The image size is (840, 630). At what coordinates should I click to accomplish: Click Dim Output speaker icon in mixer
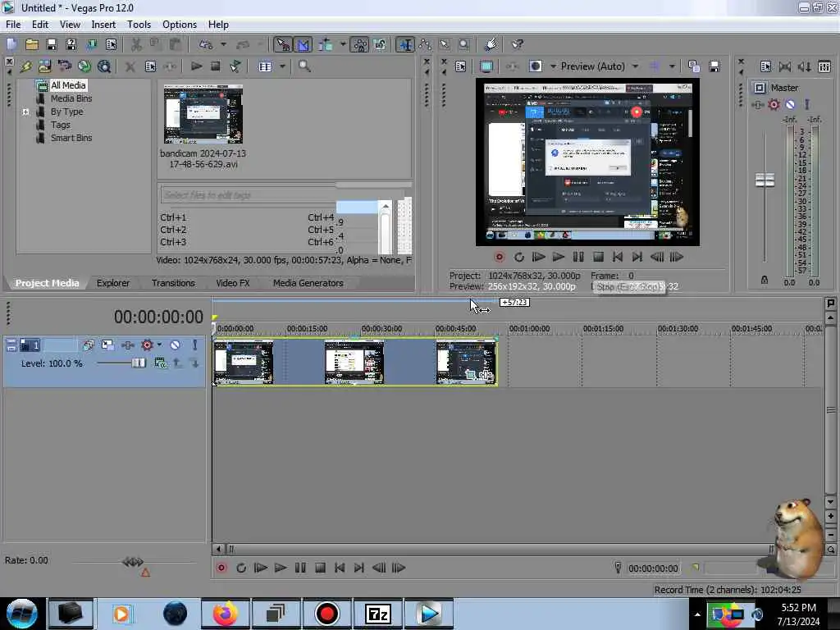(804, 66)
